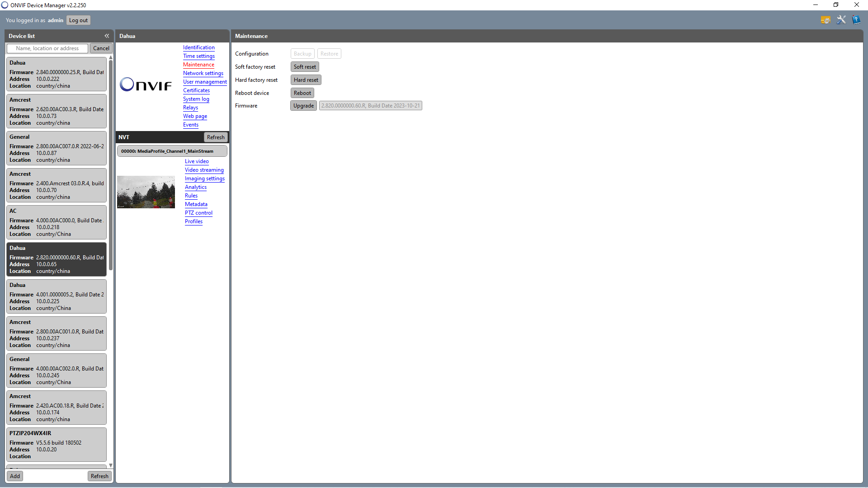868x488 pixels.
Task: Open User management link
Action: coord(205,82)
